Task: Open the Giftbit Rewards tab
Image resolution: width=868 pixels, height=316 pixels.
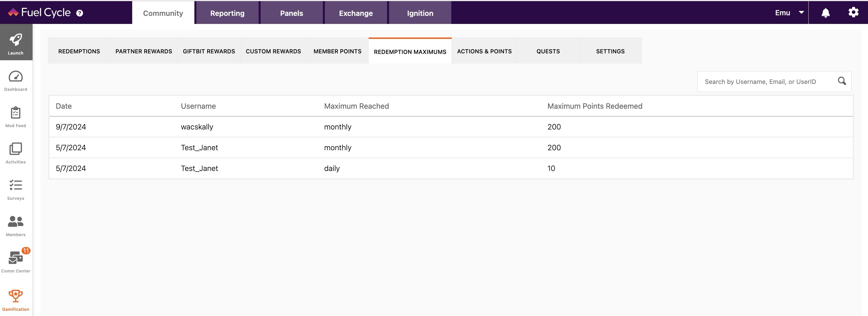Action: tap(209, 51)
